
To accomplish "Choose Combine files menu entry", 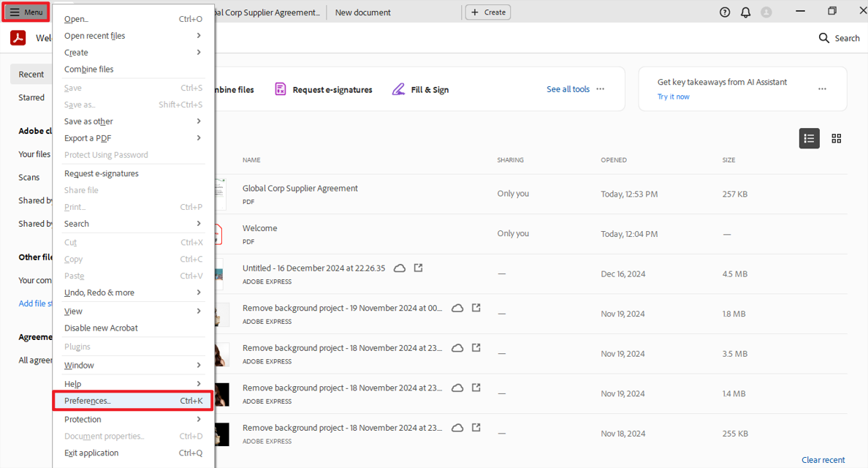I will click(x=89, y=69).
